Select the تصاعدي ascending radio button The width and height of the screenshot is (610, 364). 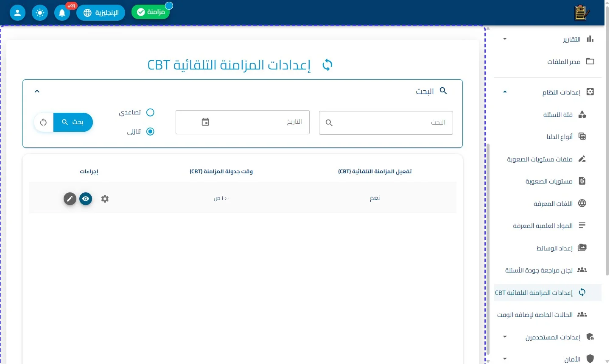(150, 112)
